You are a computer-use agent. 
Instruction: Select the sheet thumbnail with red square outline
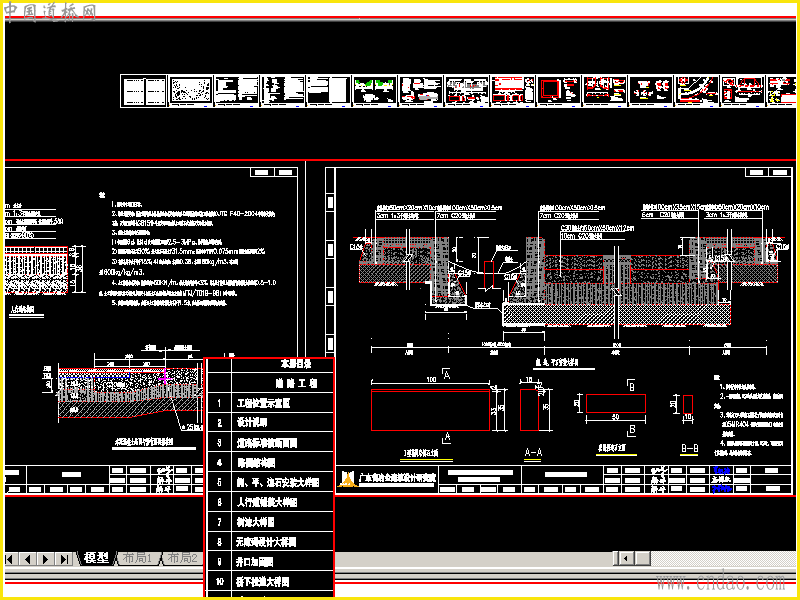tap(559, 91)
